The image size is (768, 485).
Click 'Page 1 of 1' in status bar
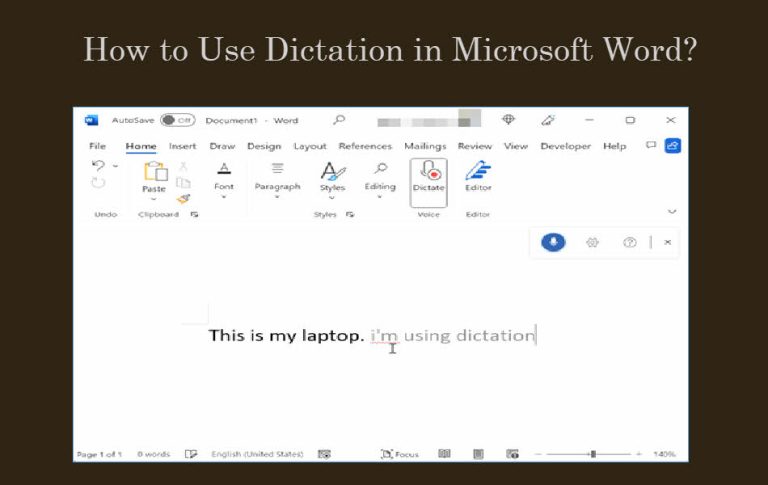coord(99,455)
